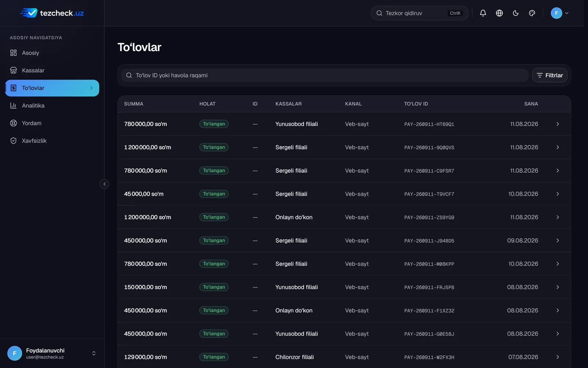The image size is (588, 368).
Task: Open Analitika in the sidebar
Action: [52, 106]
